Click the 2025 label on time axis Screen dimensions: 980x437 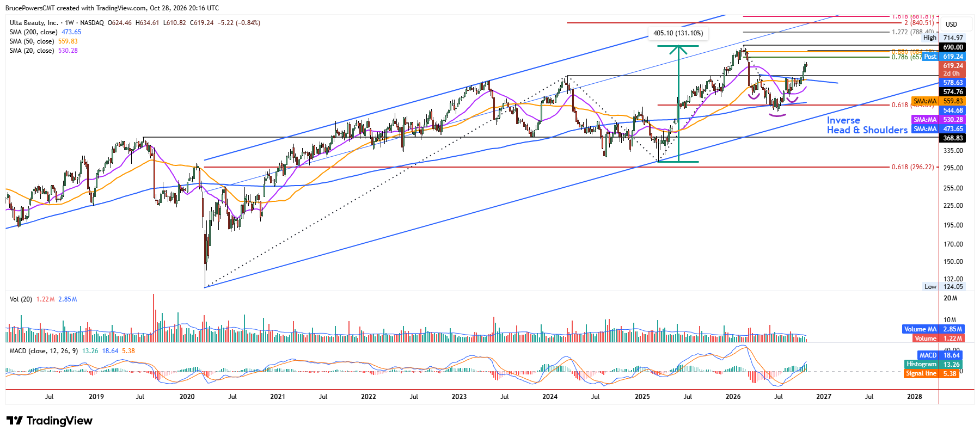tap(642, 397)
